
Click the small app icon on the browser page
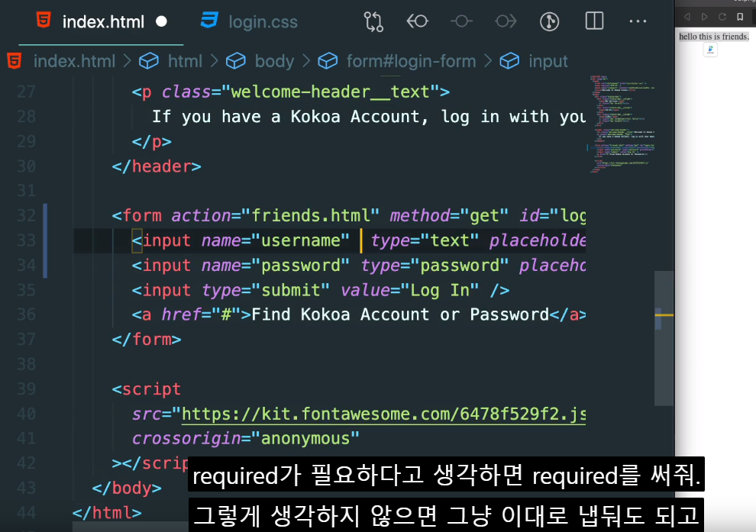point(710,50)
